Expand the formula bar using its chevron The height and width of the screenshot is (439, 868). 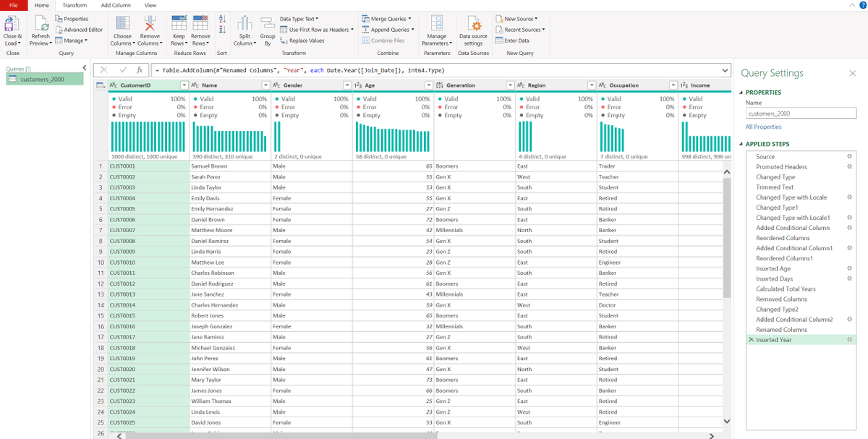(726, 70)
